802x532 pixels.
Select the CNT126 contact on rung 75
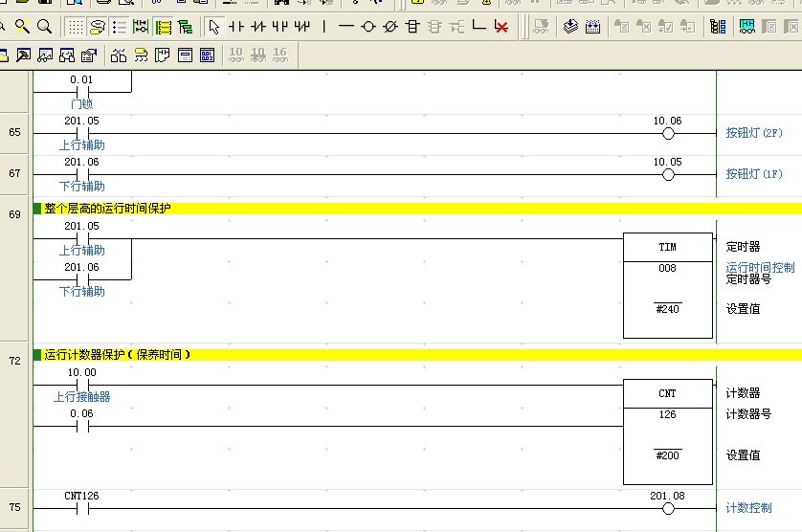(x=81, y=509)
